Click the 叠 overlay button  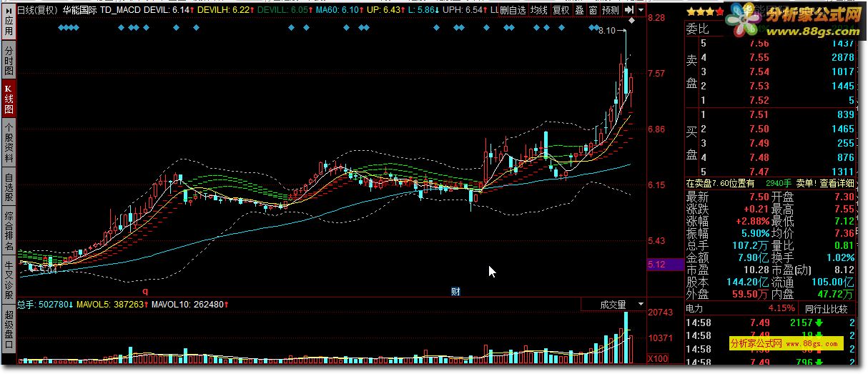(579, 11)
